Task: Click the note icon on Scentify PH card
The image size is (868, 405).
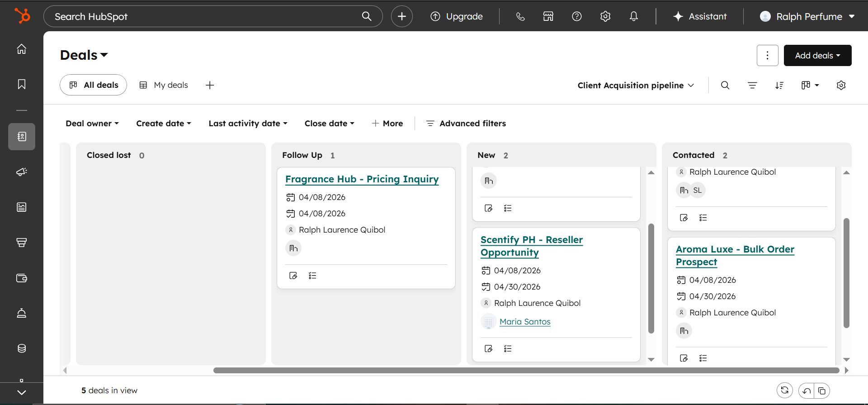Action: [x=488, y=348]
